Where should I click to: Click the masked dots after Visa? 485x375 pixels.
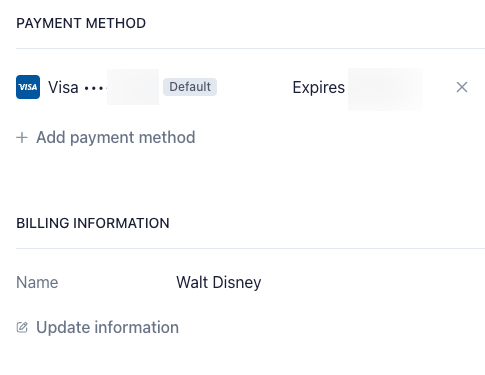tap(95, 88)
